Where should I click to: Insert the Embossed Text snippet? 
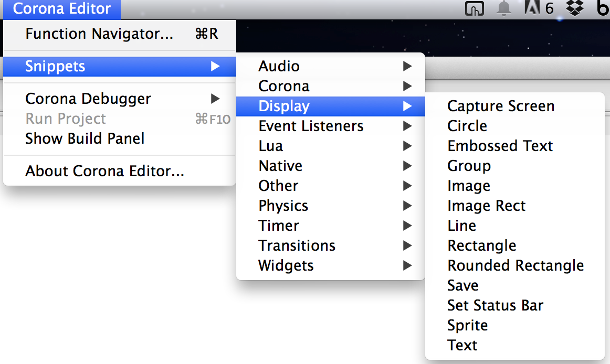point(515,146)
